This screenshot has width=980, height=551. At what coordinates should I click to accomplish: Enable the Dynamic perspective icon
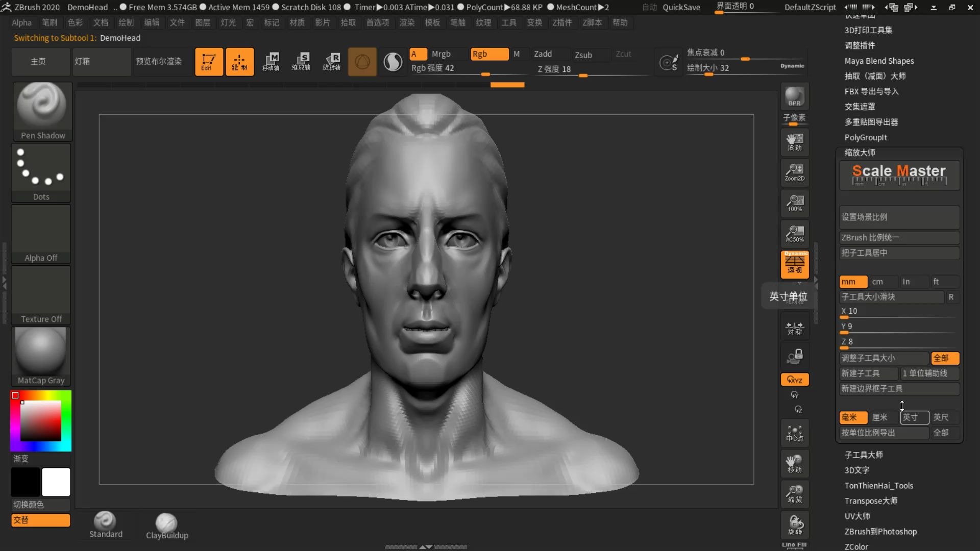coord(794,264)
